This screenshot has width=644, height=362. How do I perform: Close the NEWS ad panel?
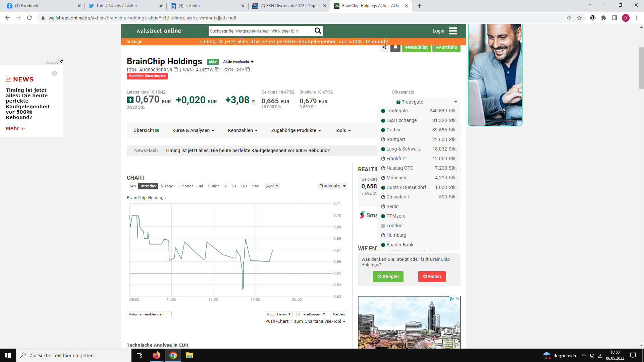click(x=54, y=73)
